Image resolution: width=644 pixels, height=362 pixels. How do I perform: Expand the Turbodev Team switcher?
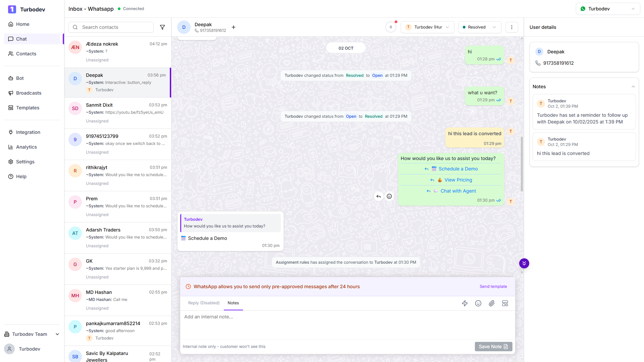[x=32, y=334]
